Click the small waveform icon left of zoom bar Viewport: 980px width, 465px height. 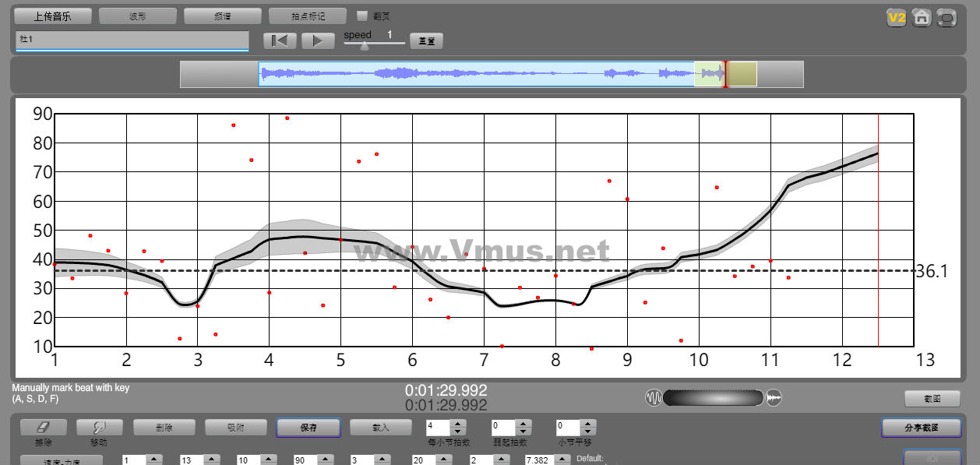653,398
